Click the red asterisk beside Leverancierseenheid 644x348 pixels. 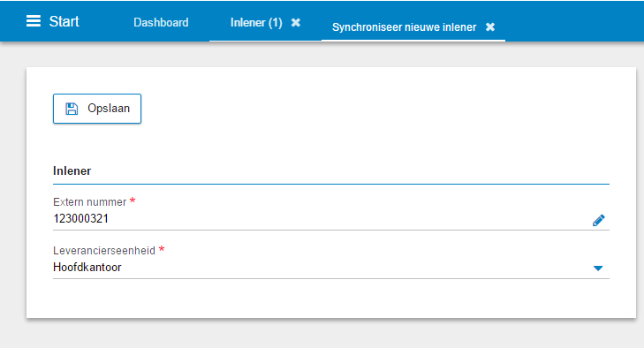(x=162, y=249)
